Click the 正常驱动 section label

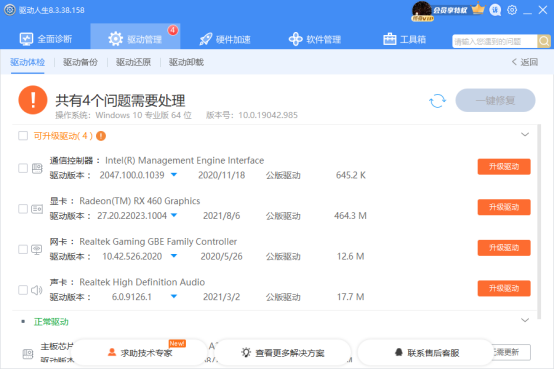(51, 322)
